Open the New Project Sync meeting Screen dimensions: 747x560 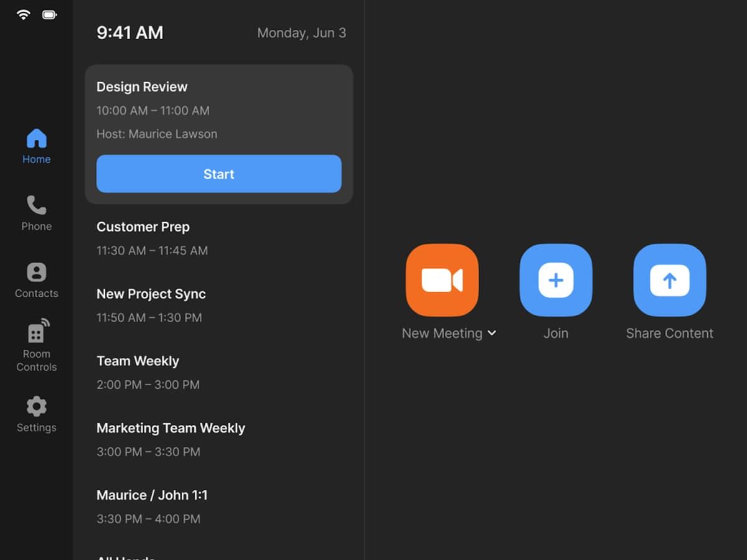tap(151, 294)
